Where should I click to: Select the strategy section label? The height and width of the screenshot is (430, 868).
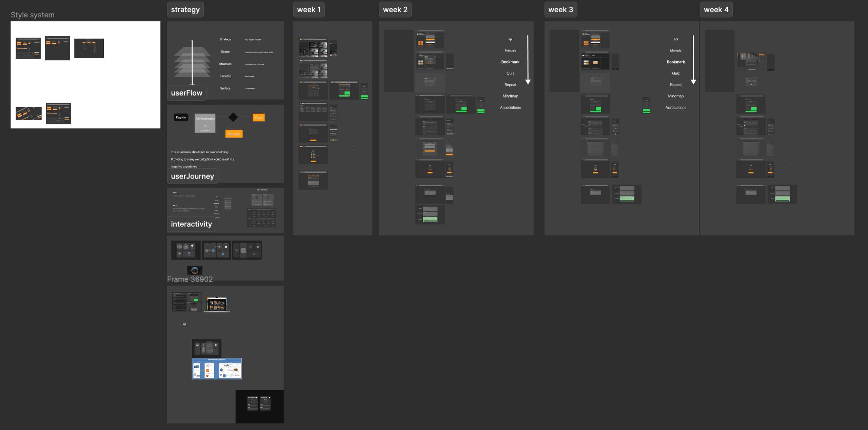(x=185, y=10)
